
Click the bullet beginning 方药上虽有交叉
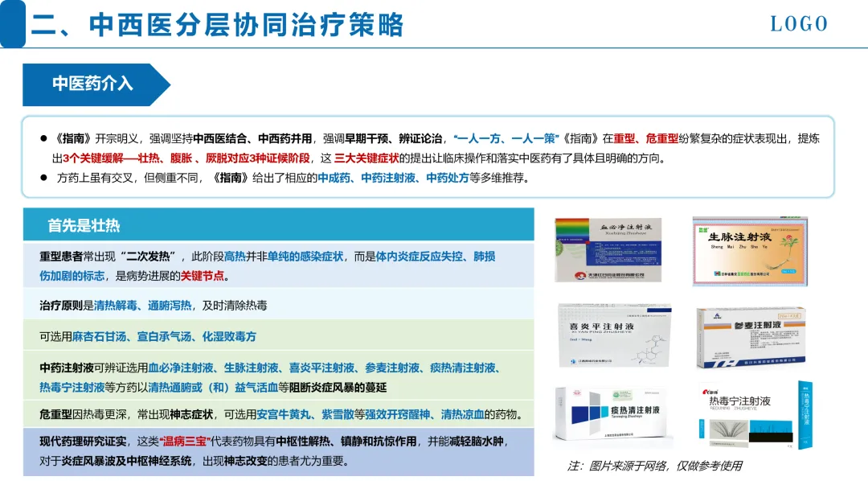pos(285,178)
